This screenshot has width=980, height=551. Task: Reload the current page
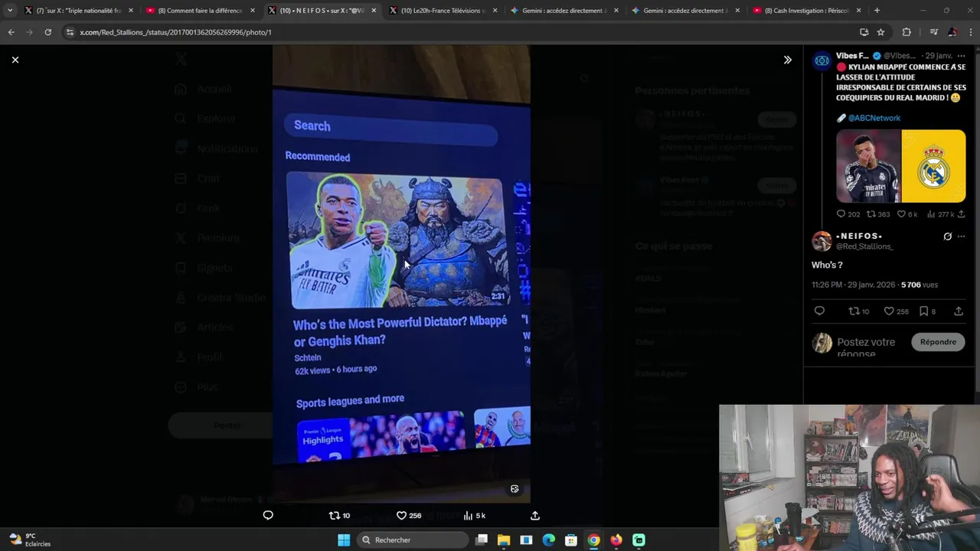click(x=47, y=32)
